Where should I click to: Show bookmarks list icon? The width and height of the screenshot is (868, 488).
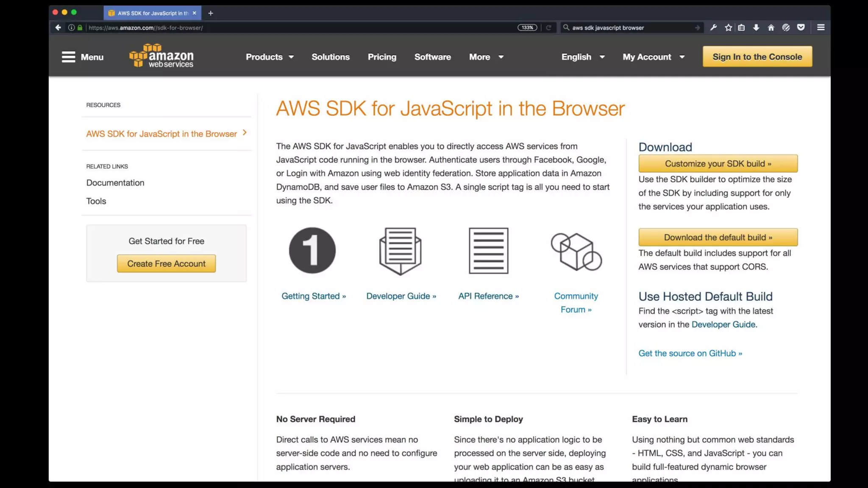741,28
